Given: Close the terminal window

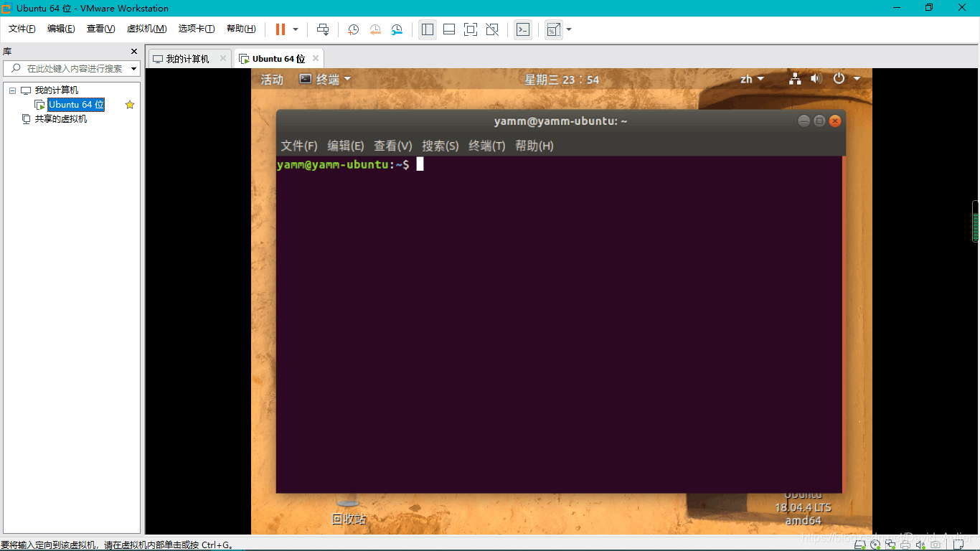Looking at the screenshot, I should [x=834, y=121].
